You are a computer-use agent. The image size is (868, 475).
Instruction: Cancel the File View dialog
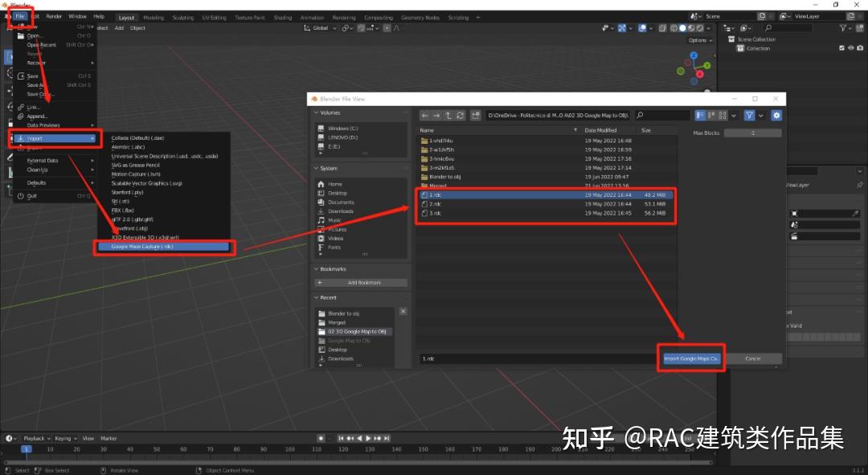[x=753, y=358]
